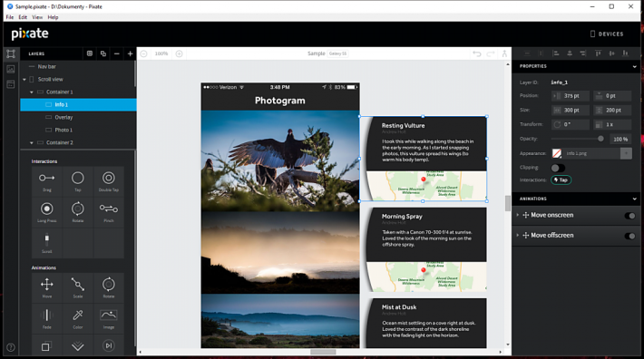Add a new layer with plus icon
The image size is (644, 359).
click(131, 53)
